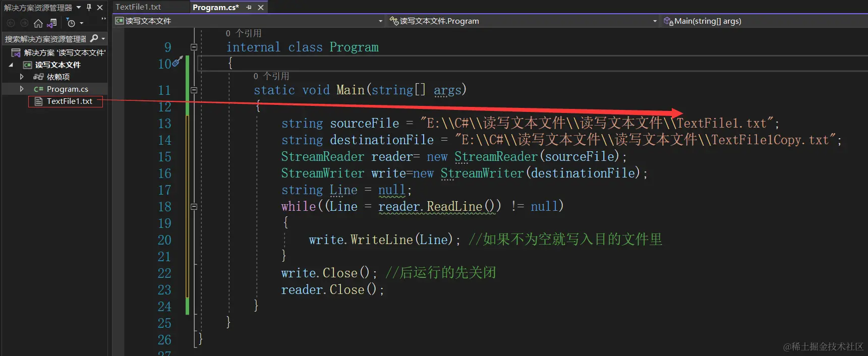The width and height of the screenshot is (868, 356).
Task: Show more Solution Explorer toolbar overflow options
Action: (103, 19)
